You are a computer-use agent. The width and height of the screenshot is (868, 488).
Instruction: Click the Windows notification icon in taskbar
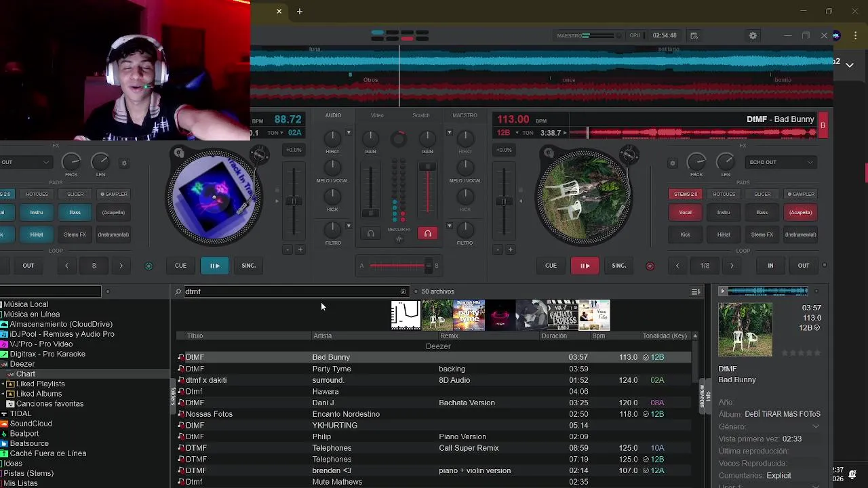[852, 474]
